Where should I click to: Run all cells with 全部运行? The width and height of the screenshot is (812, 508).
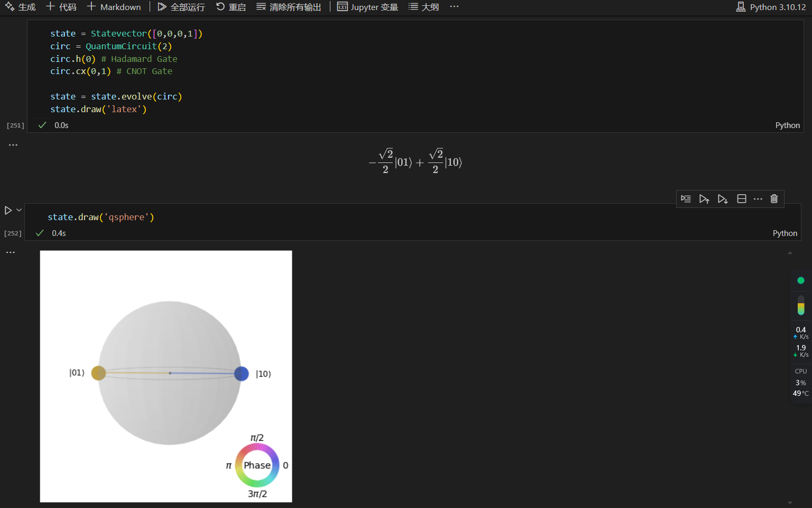tap(181, 7)
